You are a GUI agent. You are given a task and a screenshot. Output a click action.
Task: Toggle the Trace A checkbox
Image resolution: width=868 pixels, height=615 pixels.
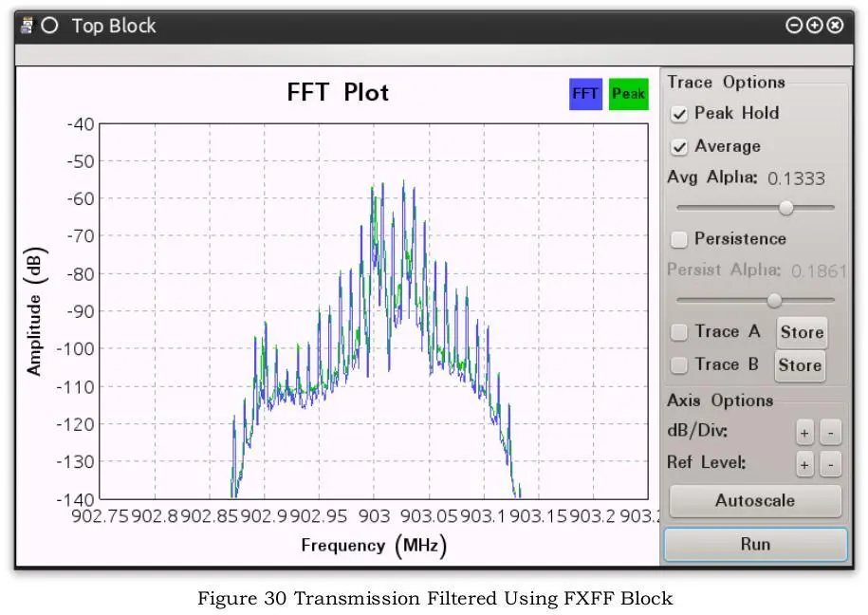click(678, 332)
